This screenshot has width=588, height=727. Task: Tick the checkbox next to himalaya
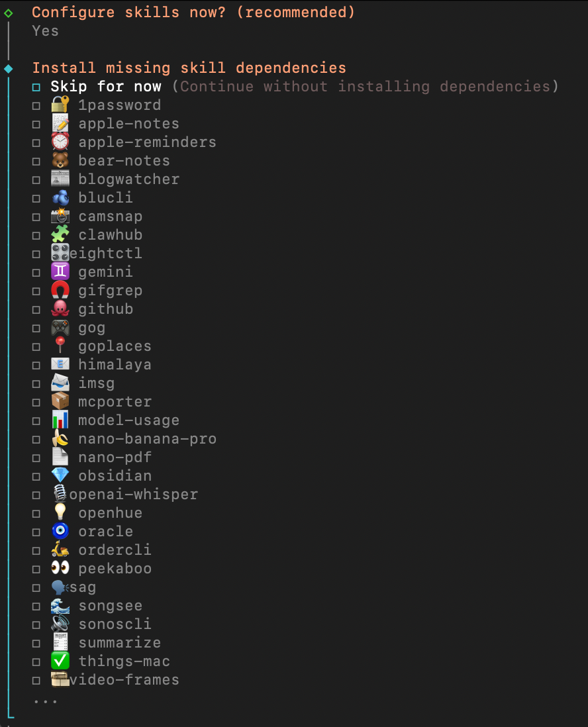[x=36, y=365]
